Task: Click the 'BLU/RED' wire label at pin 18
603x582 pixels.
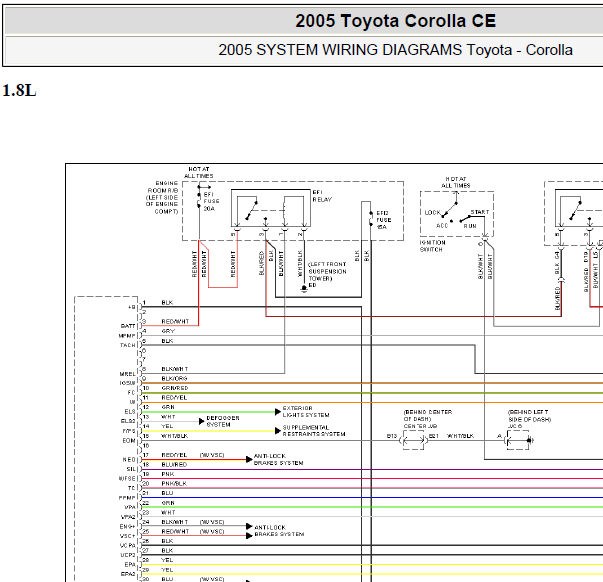Action: point(174,464)
